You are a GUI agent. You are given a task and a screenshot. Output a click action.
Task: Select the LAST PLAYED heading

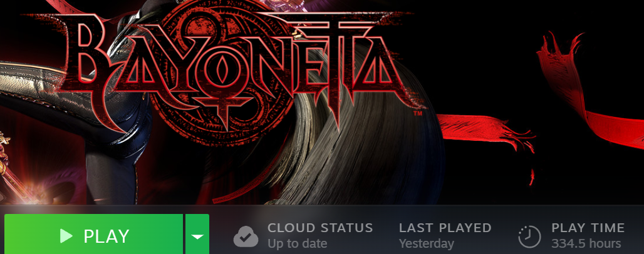click(445, 228)
